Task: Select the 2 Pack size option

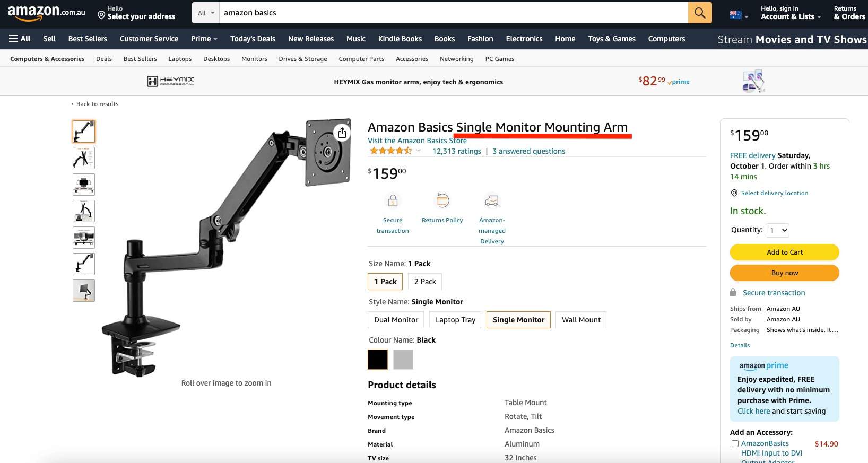Action: [425, 282]
